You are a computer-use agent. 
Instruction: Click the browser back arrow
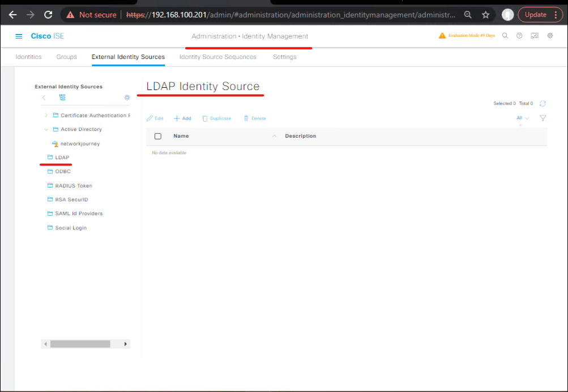tap(12, 15)
